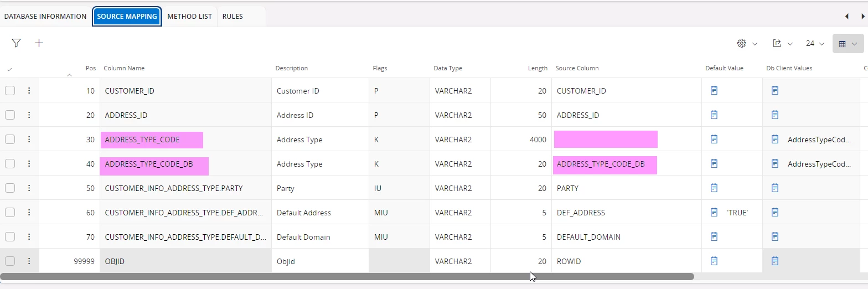Image resolution: width=868 pixels, height=289 pixels.
Task: Switch to the Method List tab
Action: 189,17
